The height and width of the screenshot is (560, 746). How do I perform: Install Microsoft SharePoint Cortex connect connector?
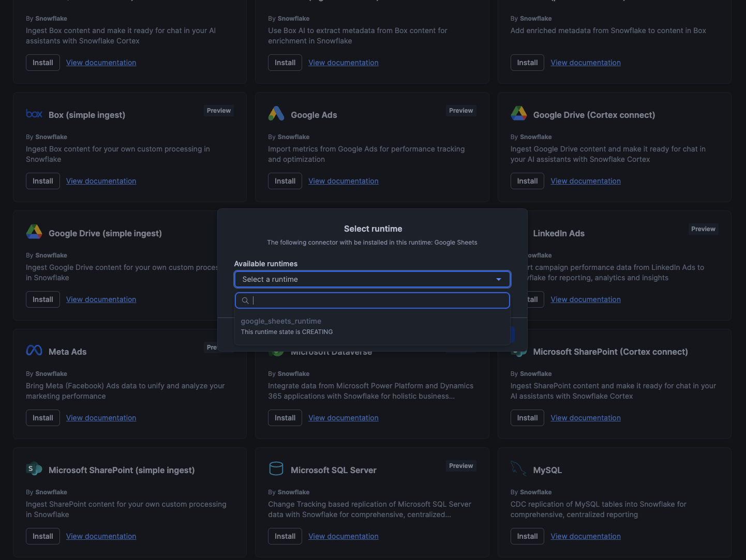pyautogui.click(x=527, y=418)
